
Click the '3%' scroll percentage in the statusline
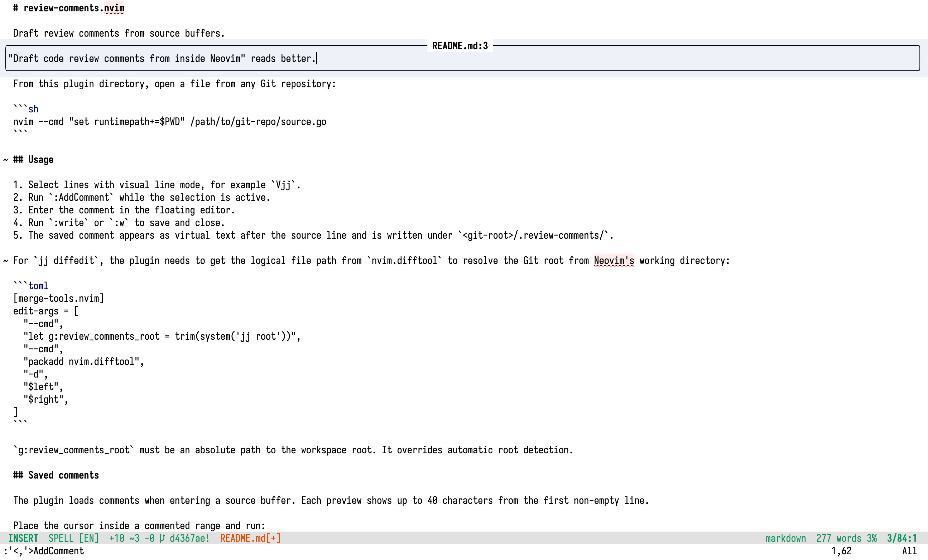872,538
